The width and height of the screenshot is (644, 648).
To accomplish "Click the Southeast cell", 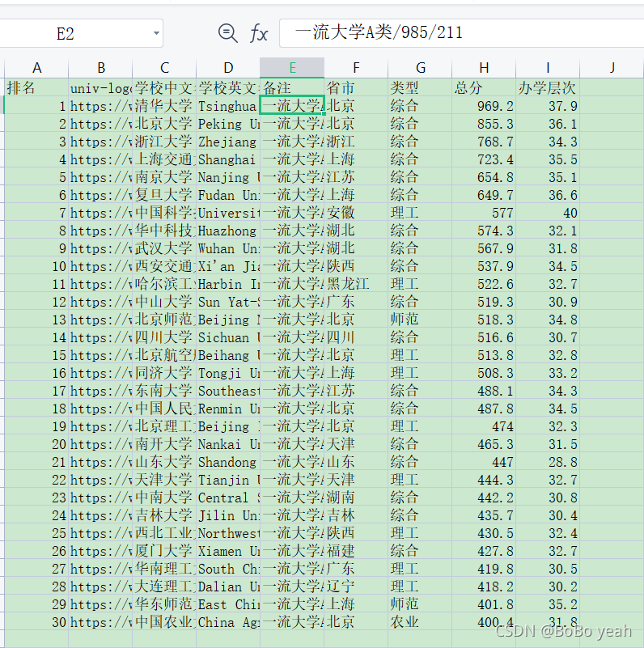I will pos(228,391).
